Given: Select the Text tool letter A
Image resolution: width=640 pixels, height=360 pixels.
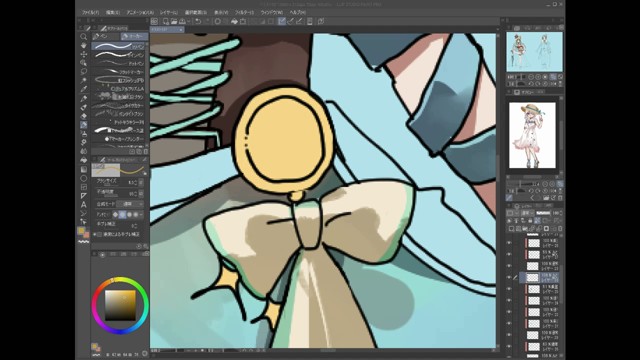Looking at the screenshot, I should [84, 204].
